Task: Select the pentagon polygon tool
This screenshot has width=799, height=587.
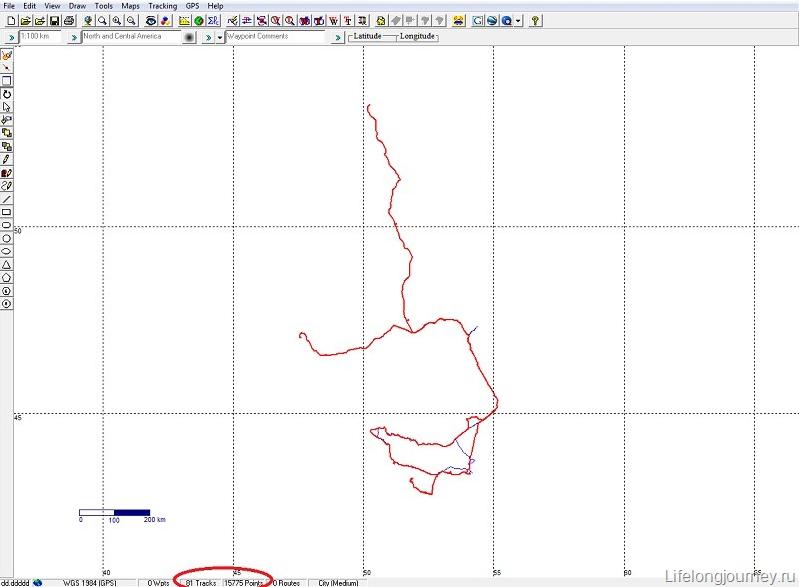Action: coord(6,277)
